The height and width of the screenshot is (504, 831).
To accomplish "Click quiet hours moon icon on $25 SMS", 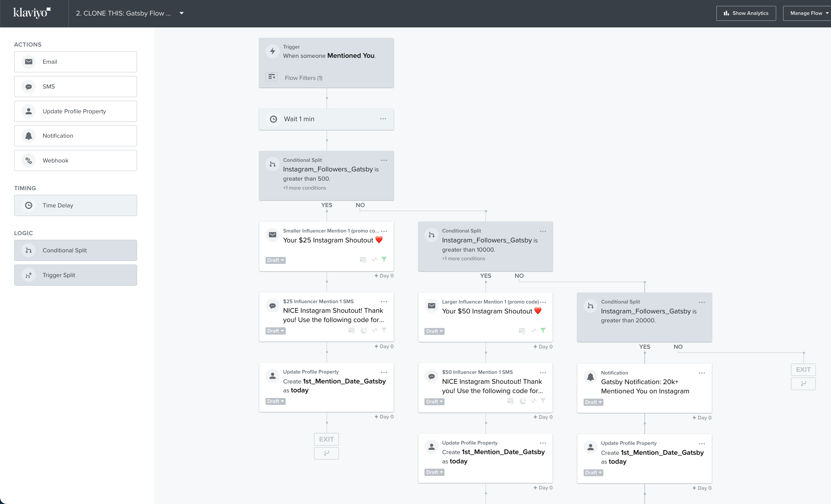I will coord(364,331).
